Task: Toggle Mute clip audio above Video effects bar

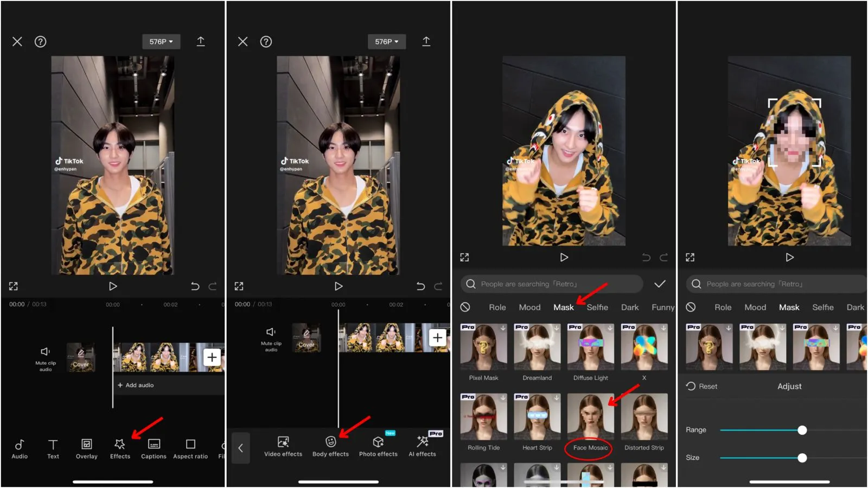Action: (x=271, y=337)
